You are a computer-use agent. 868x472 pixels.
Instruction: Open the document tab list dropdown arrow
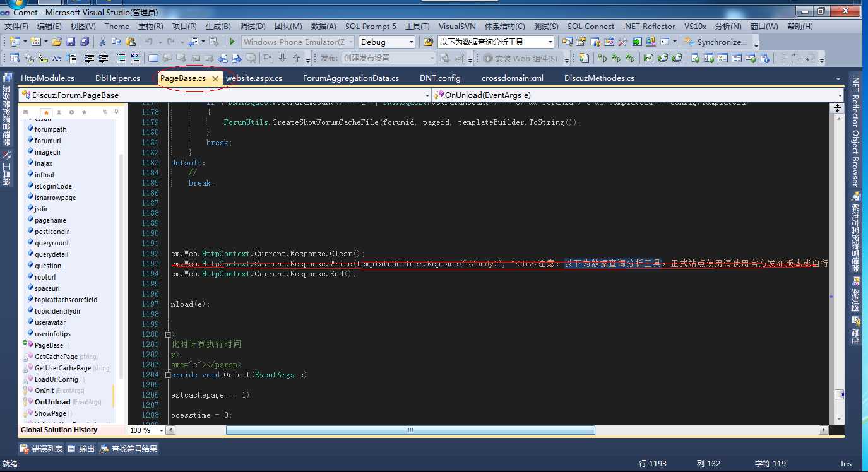tap(838, 79)
